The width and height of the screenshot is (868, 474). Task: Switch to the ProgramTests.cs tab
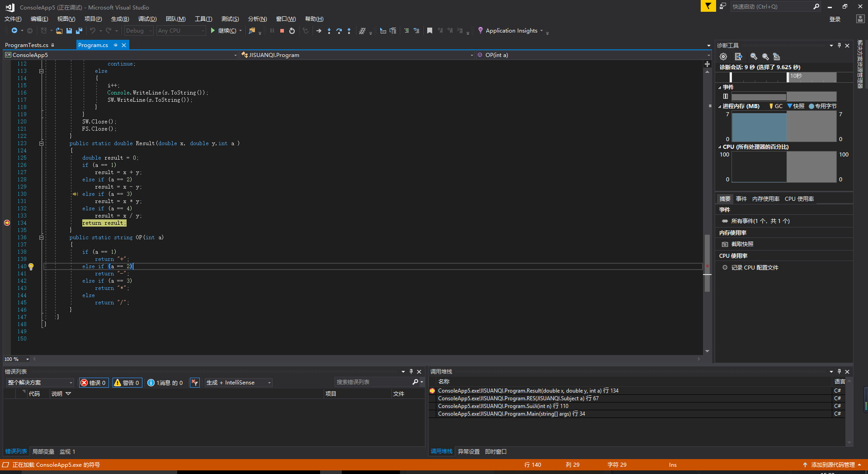tap(27, 45)
